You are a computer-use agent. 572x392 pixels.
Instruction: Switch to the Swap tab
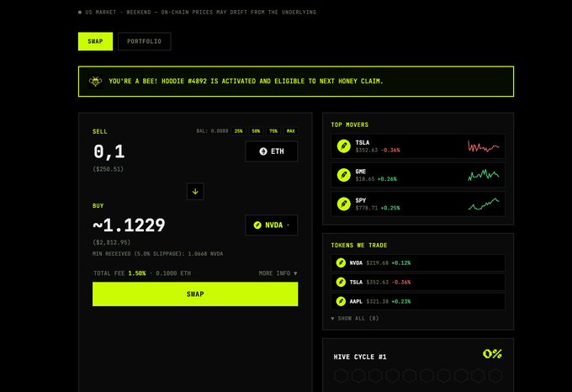95,41
